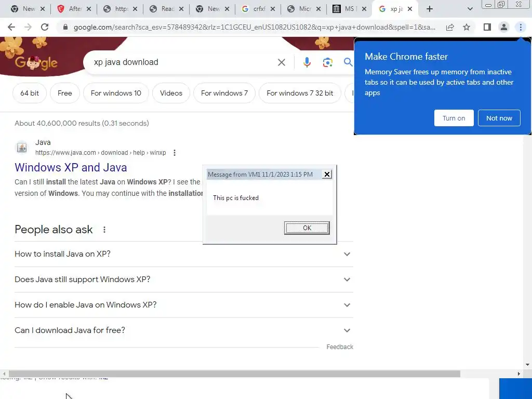Viewport: 532px width, 399px height.
Task: Filter results by Videos
Action: point(171,93)
